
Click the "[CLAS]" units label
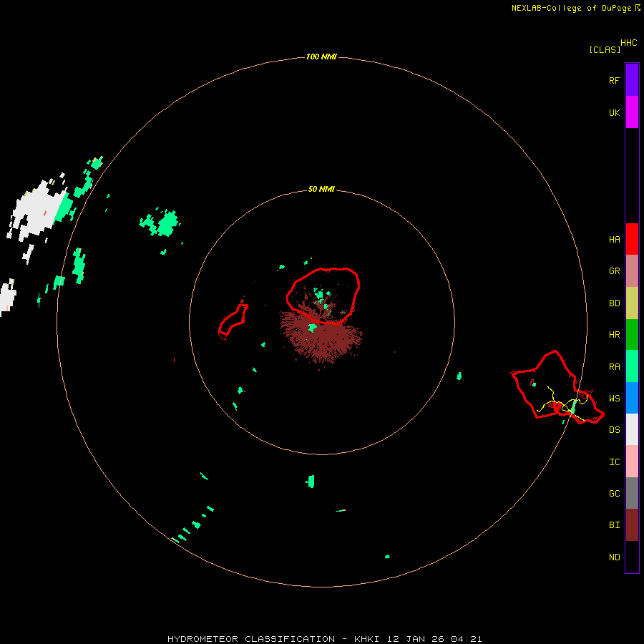point(605,49)
